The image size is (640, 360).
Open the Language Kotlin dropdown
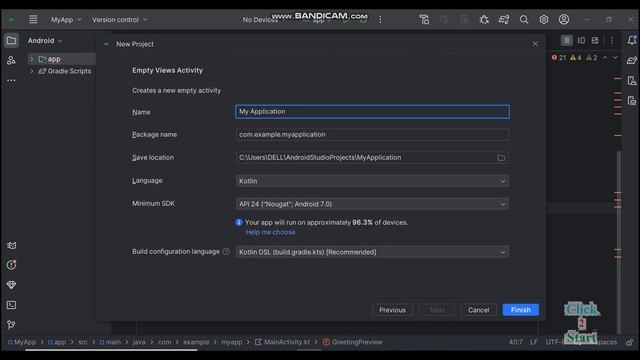pos(372,181)
